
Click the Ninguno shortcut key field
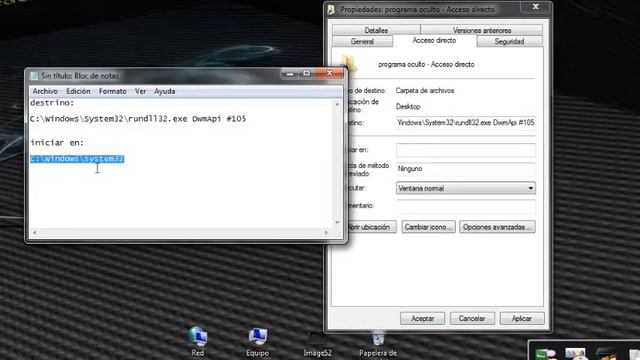point(465,169)
